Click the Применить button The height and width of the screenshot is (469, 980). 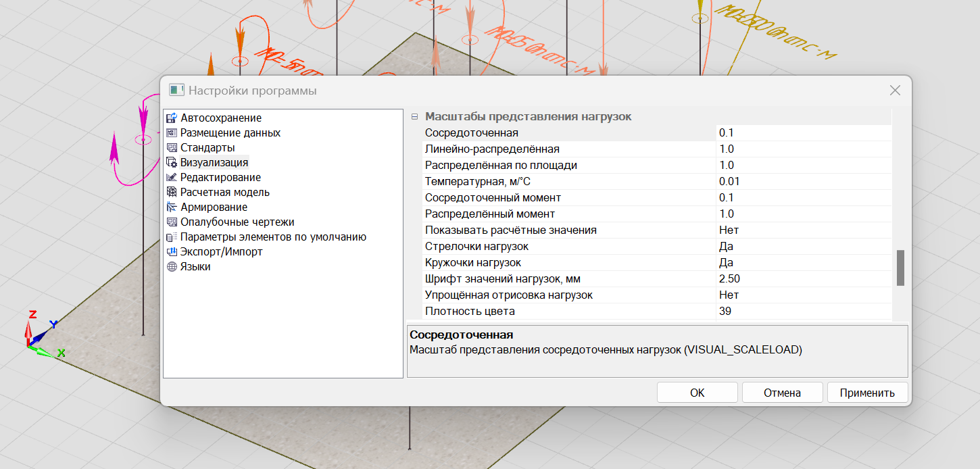(867, 393)
